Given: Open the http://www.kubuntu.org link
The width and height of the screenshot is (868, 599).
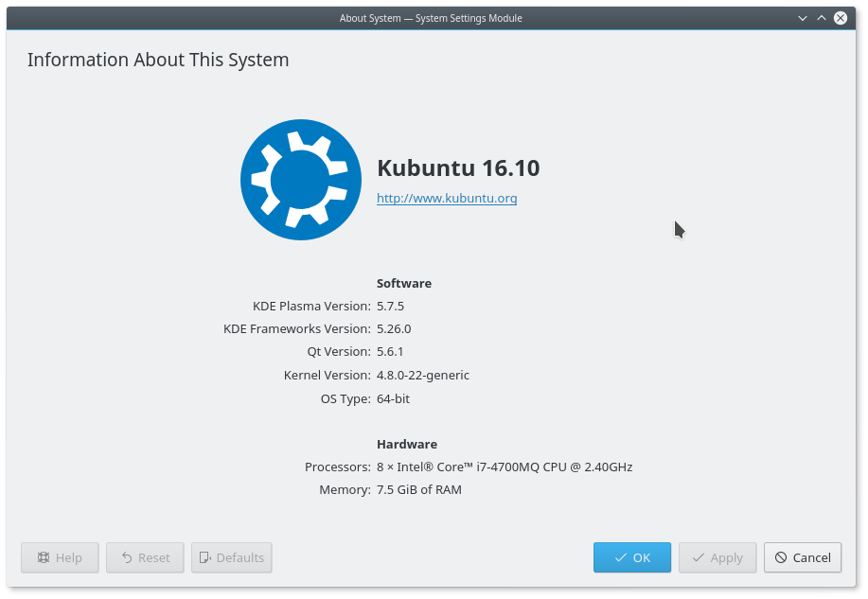Looking at the screenshot, I should pyautogui.click(x=447, y=198).
